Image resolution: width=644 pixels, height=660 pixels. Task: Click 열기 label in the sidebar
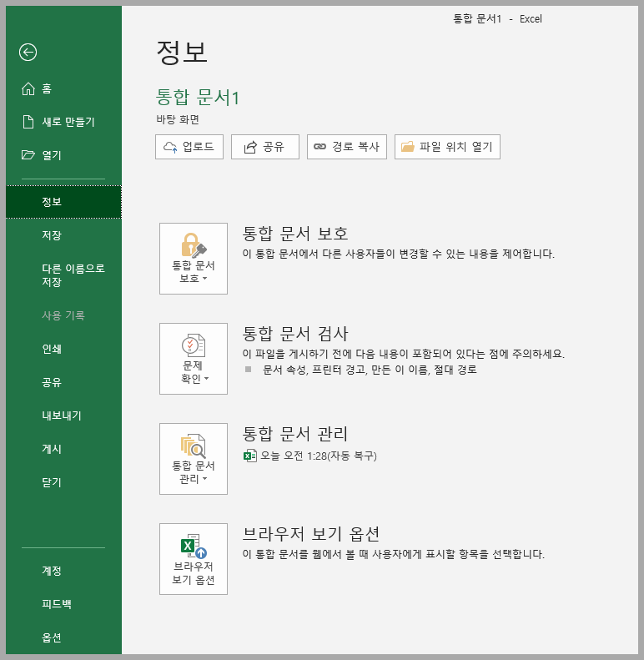point(52,155)
